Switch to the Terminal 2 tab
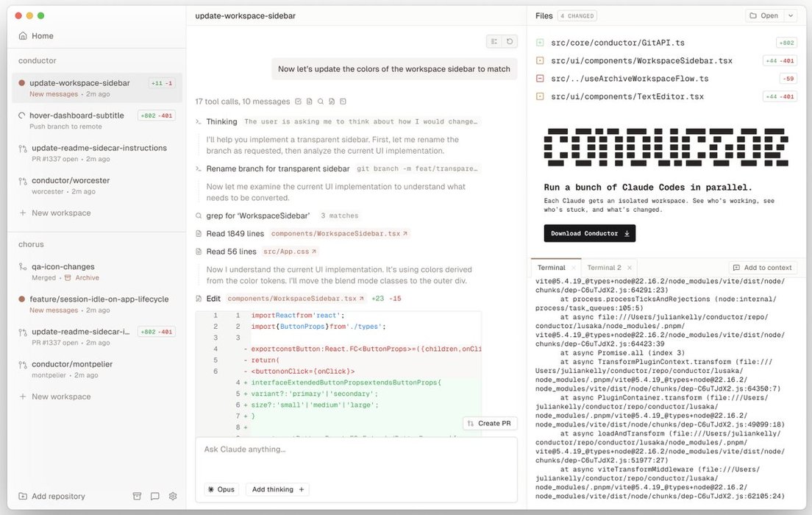 point(603,268)
